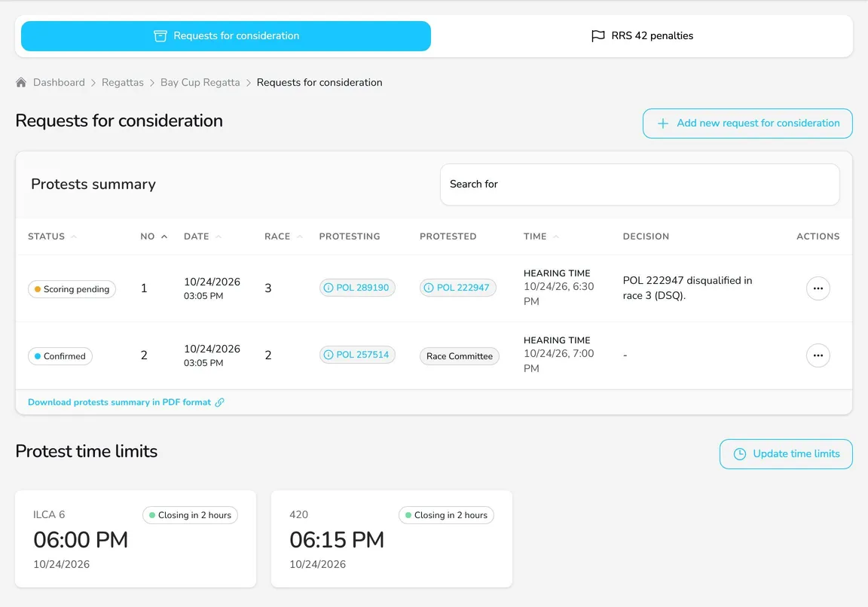
Task: Open actions menu for protest number 1
Action: coord(818,288)
